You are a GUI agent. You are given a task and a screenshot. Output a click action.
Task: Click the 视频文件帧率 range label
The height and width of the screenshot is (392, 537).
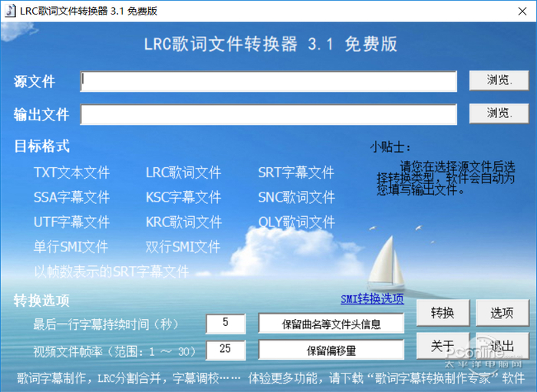(115, 351)
